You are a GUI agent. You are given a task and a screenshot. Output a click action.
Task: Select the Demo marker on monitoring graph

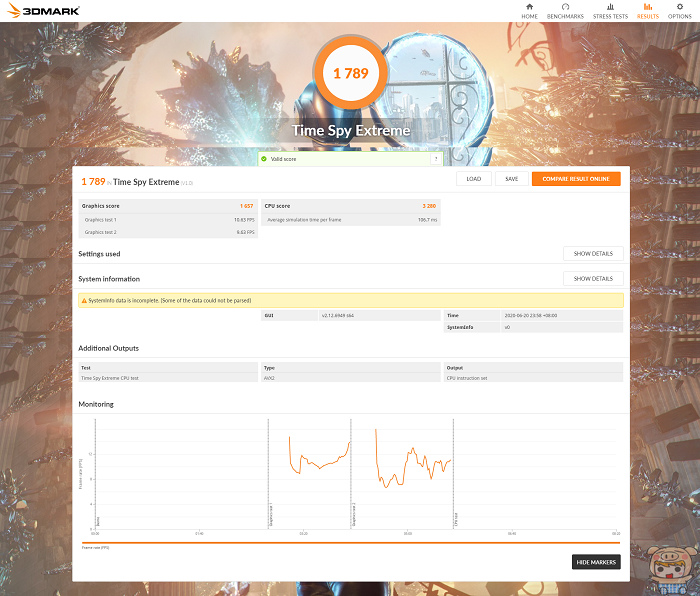98,521
